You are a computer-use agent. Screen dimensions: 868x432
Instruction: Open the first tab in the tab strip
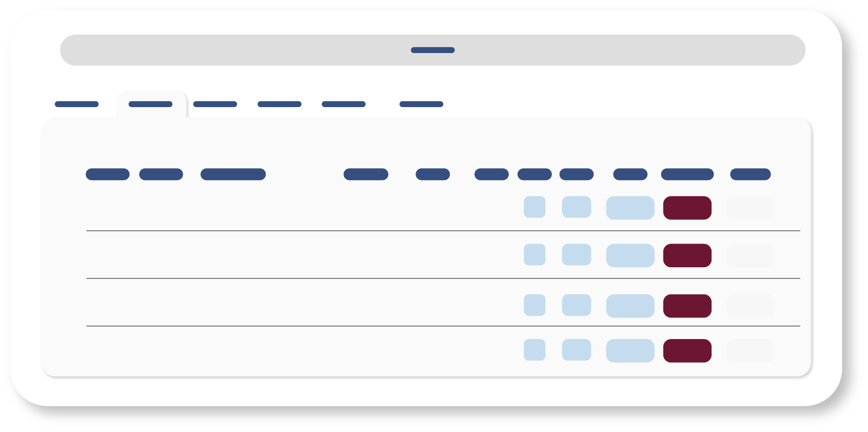pos(77,104)
